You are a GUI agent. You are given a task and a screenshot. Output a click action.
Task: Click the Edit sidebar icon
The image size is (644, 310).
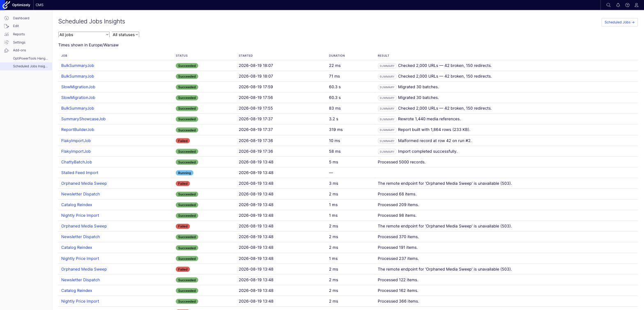click(7, 26)
